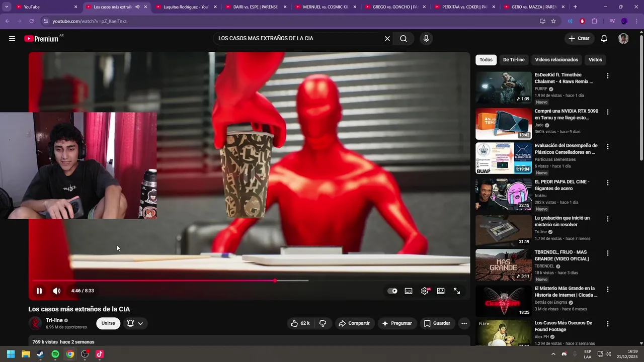Launch Steam from the taskbar
644x362 pixels.
40,354
